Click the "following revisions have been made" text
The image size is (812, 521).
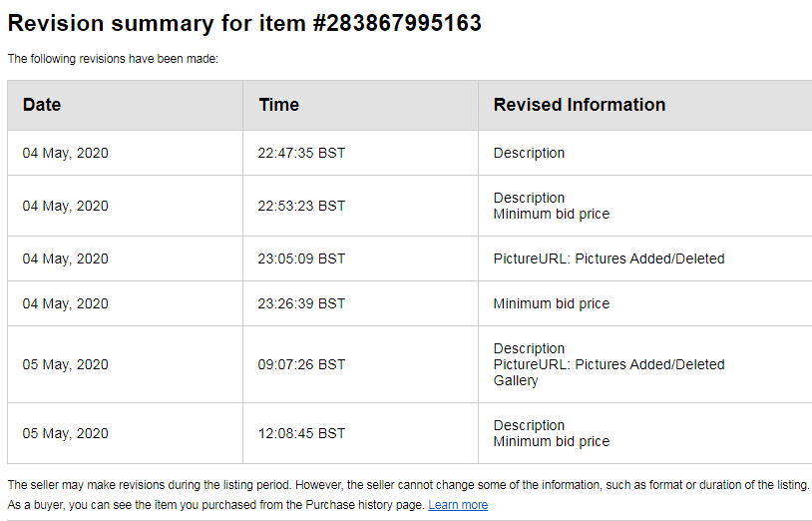point(113,59)
